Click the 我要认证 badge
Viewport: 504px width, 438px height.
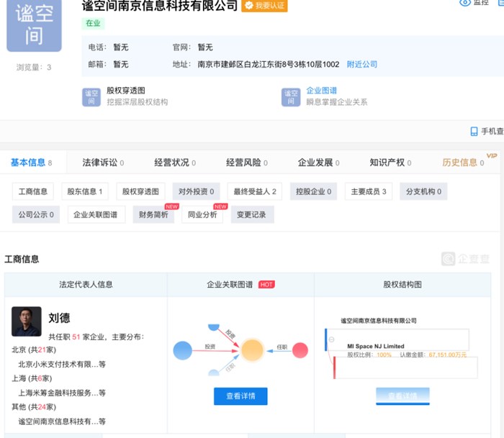[264, 6]
